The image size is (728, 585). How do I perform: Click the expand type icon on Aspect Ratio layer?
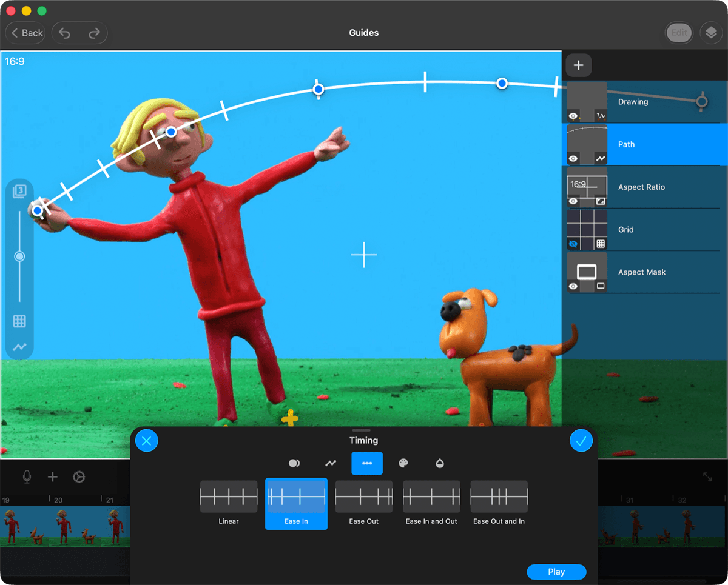click(x=601, y=201)
